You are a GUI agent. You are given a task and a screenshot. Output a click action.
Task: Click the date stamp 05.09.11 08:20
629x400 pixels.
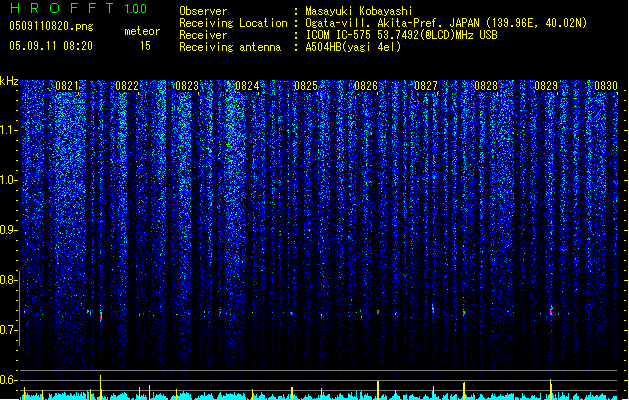click(51, 46)
